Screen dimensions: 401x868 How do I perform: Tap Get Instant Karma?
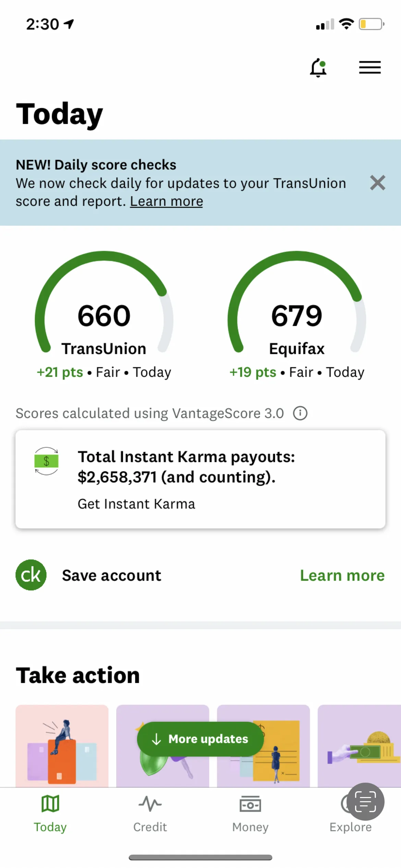click(x=136, y=504)
